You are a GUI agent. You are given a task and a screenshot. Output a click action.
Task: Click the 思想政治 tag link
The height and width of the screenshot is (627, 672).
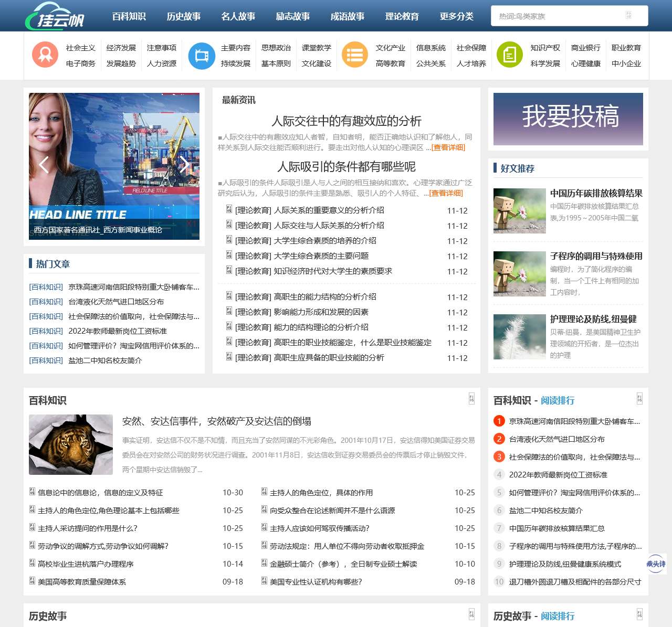(x=276, y=48)
